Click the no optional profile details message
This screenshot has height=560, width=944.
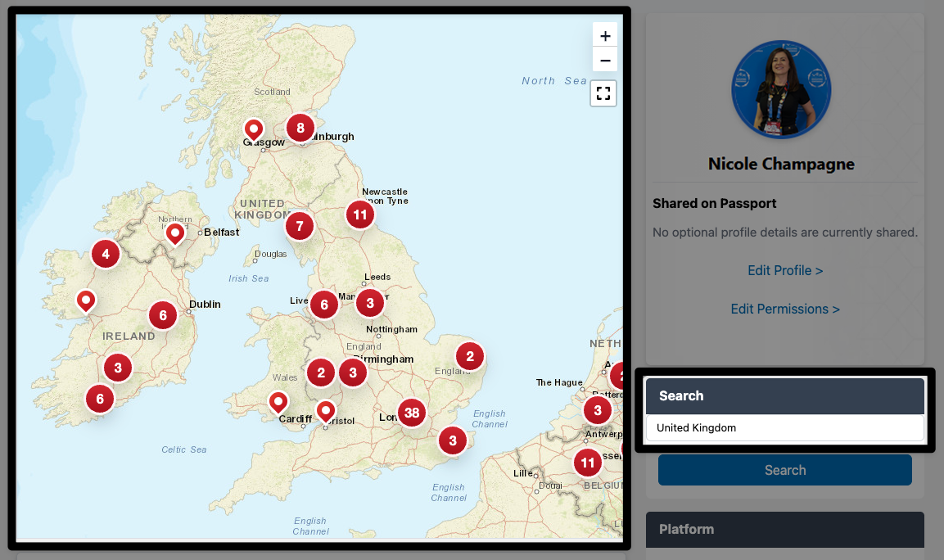(785, 233)
